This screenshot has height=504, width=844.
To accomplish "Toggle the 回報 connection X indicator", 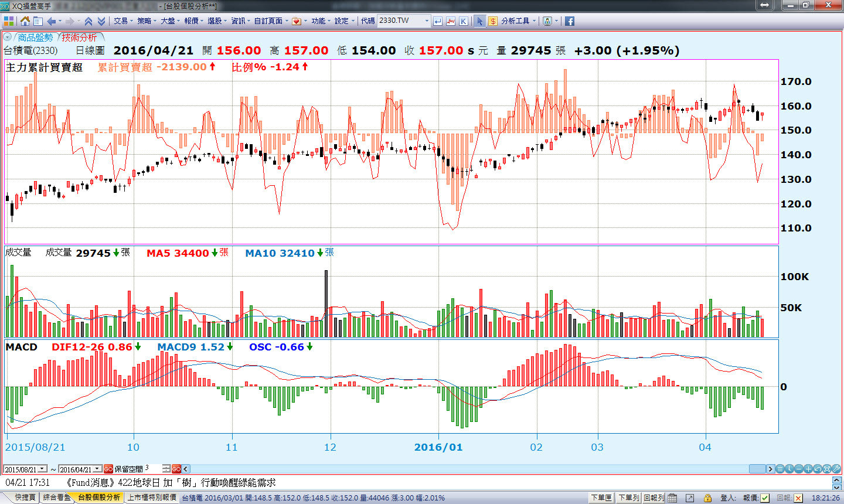I will pyautogui.click(x=798, y=498).
